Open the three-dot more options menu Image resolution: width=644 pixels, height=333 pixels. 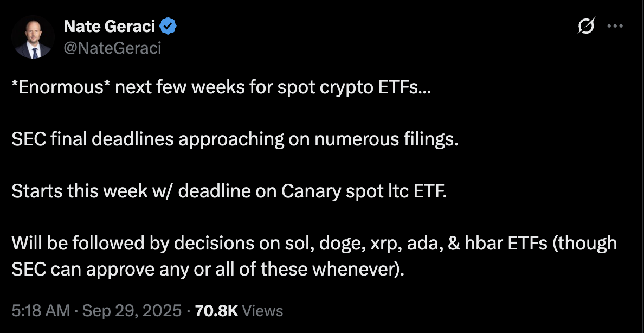615,26
